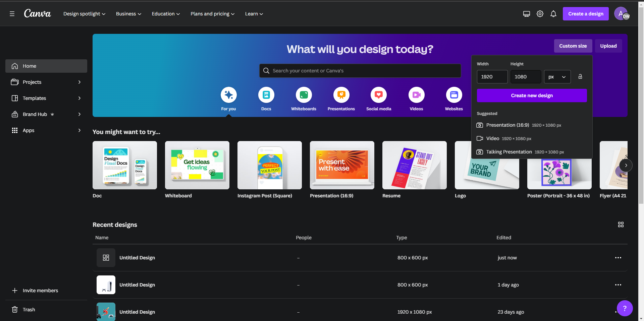
Task: Open the Whiteboards creation icon
Action: pyautogui.click(x=304, y=95)
